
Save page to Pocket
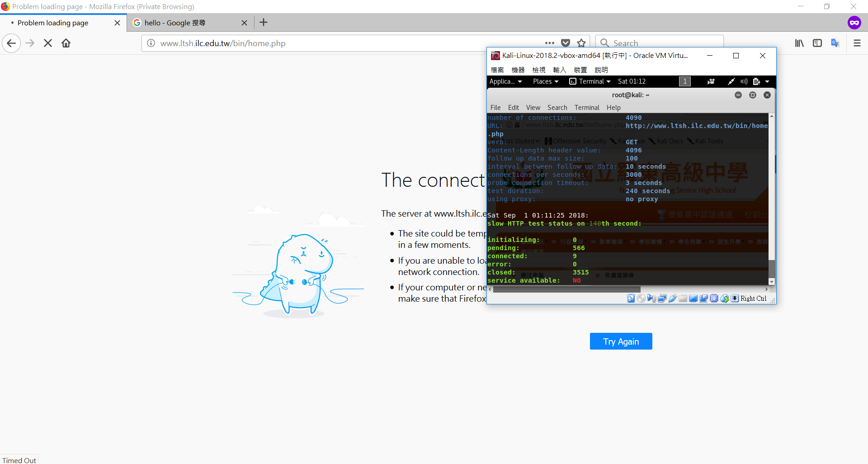[566, 43]
